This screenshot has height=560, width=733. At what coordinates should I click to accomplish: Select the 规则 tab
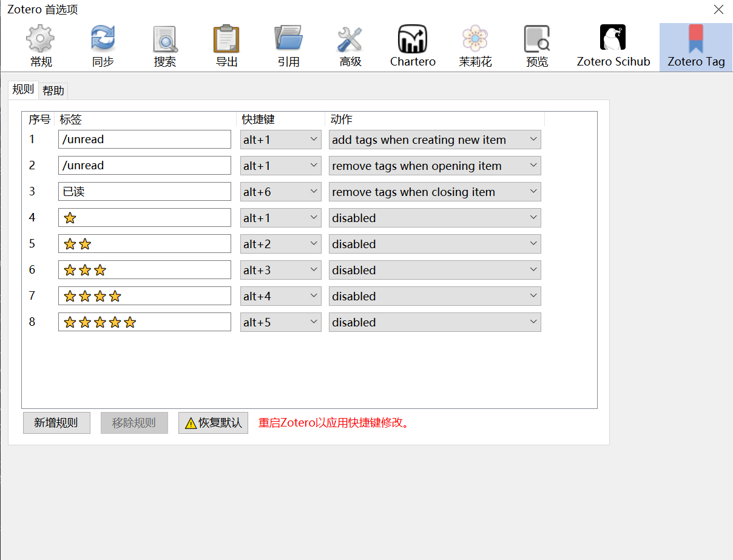point(22,89)
